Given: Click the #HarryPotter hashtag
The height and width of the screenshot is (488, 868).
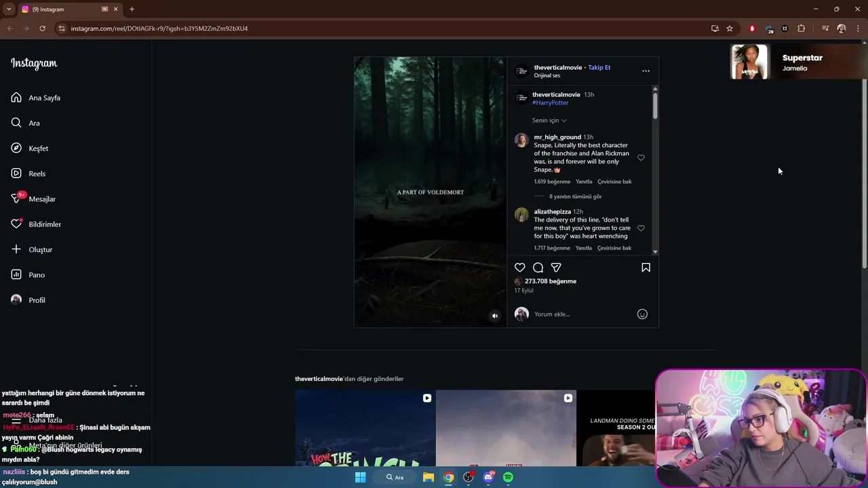Looking at the screenshot, I should point(550,103).
